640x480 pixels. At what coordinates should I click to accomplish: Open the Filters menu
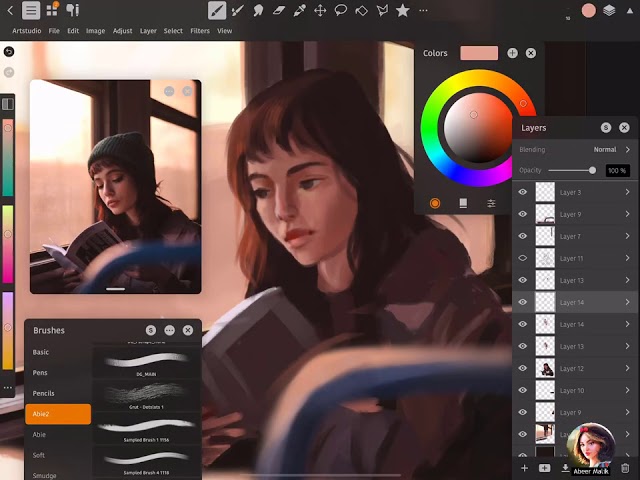pos(200,31)
